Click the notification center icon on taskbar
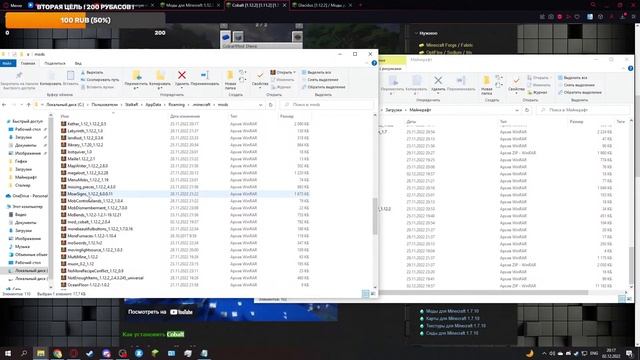 [629, 353]
